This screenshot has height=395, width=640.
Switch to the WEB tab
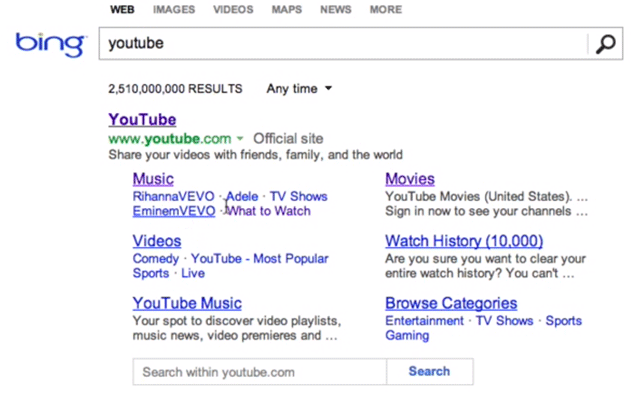click(x=122, y=9)
